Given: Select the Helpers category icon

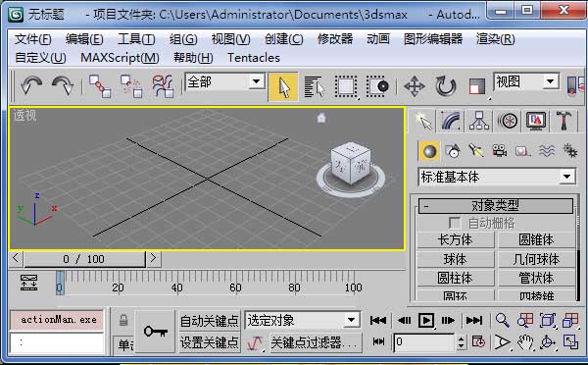Looking at the screenshot, I should 522,151.
